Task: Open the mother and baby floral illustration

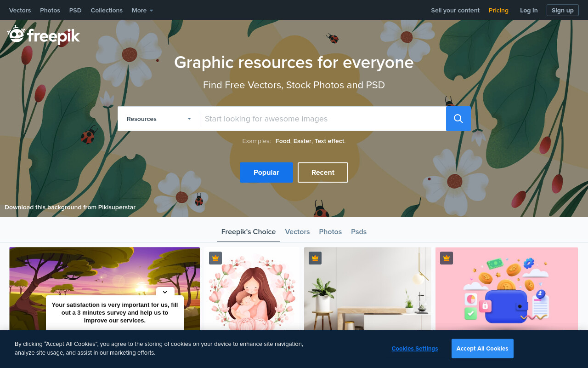Action: click(x=252, y=289)
